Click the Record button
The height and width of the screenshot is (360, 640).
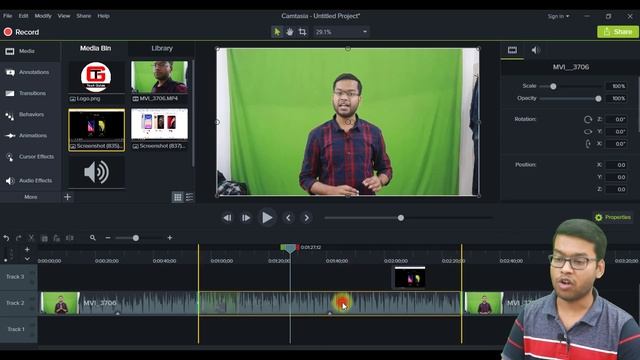tap(21, 32)
